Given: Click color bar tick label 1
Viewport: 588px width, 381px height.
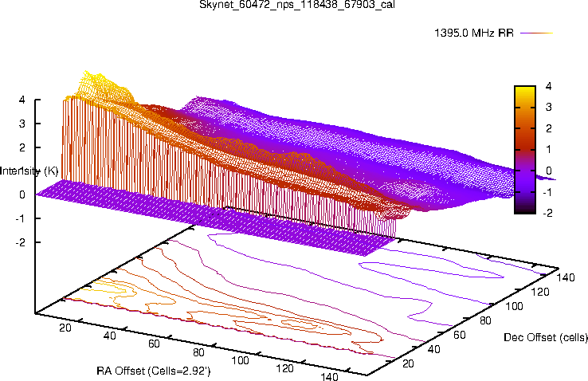Looking at the screenshot, I should pos(549,150).
